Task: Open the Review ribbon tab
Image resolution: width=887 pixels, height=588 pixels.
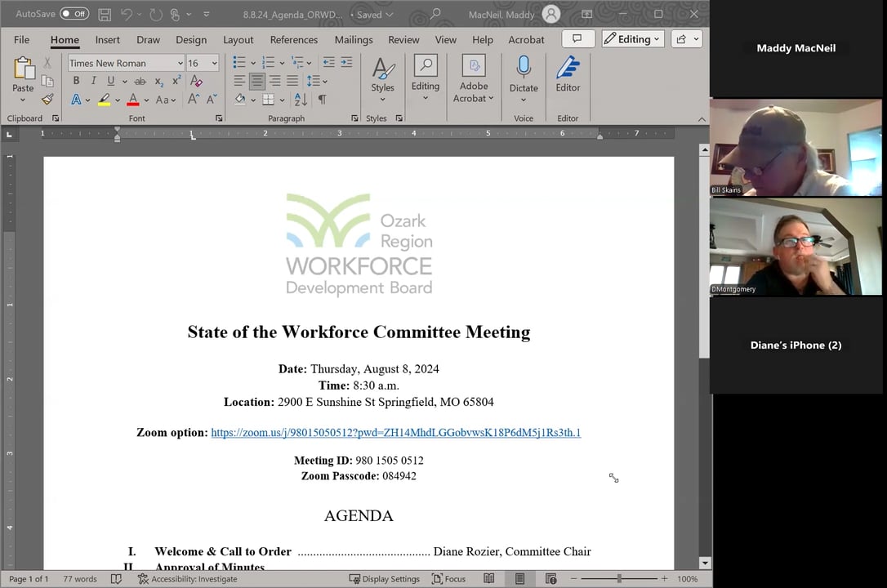Action: [403, 39]
